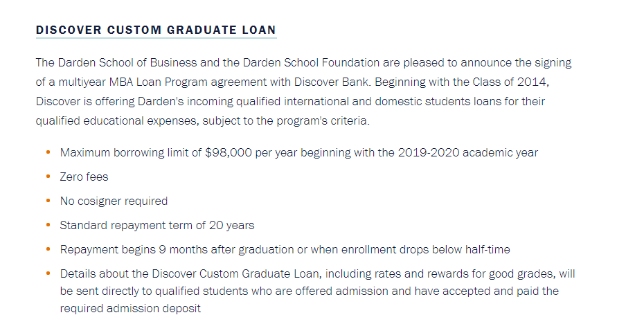This screenshot has height=324, width=644.
Task: Click the 2019-2020 academic year text
Action: (467, 152)
